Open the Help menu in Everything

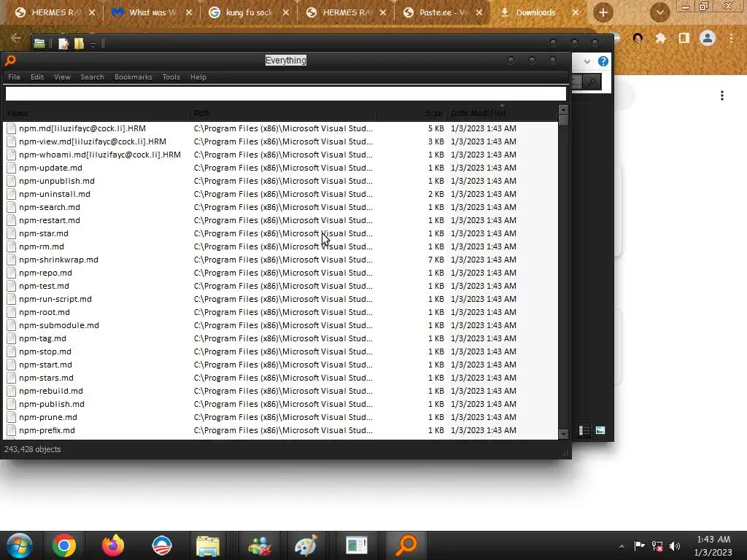click(198, 77)
